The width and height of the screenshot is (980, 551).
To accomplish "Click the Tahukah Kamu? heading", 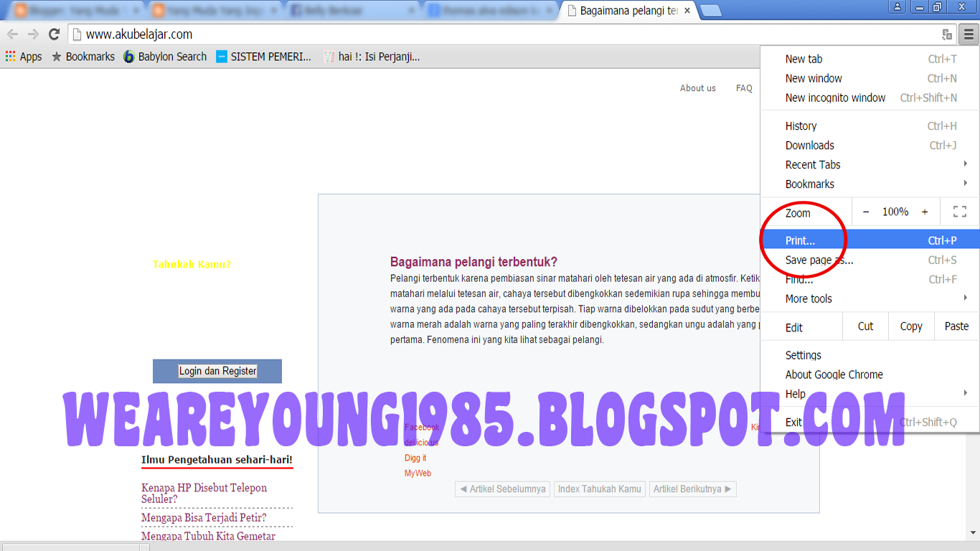I will [192, 264].
